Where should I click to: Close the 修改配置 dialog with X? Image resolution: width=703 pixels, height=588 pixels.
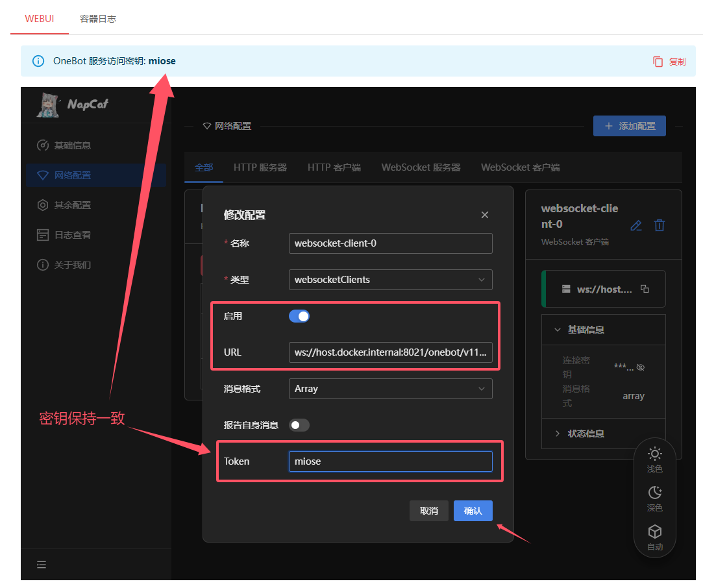pyautogui.click(x=485, y=215)
